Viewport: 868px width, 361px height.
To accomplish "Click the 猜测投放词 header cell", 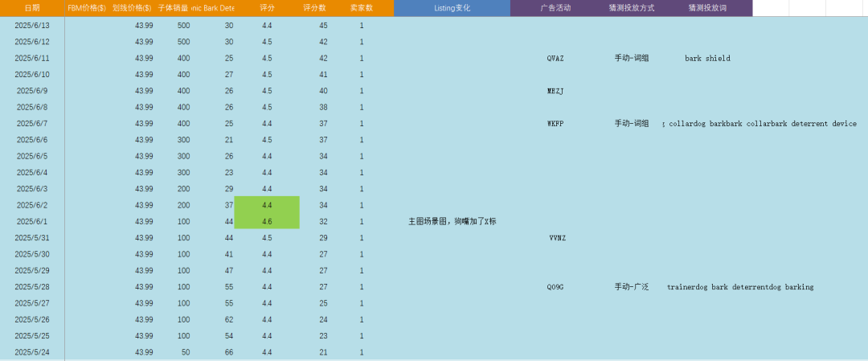I will coord(707,8).
